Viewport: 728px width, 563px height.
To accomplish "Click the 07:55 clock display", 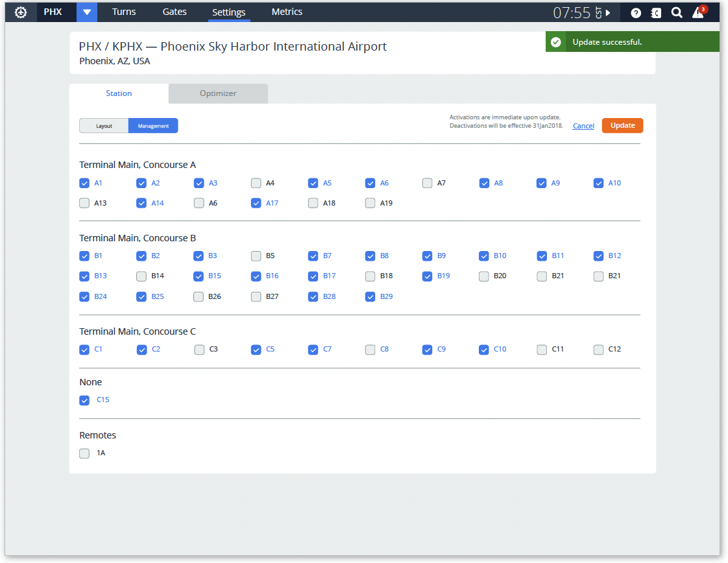I will click(x=572, y=13).
